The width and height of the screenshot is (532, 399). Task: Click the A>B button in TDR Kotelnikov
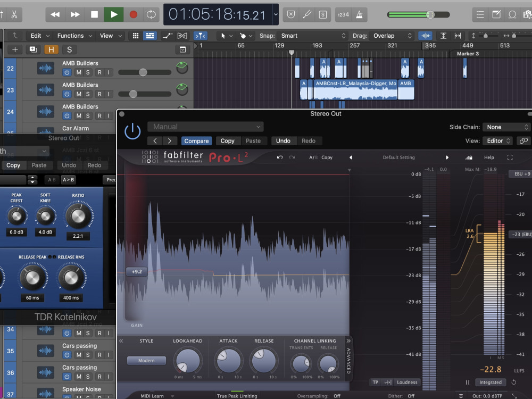tap(68, 180)
